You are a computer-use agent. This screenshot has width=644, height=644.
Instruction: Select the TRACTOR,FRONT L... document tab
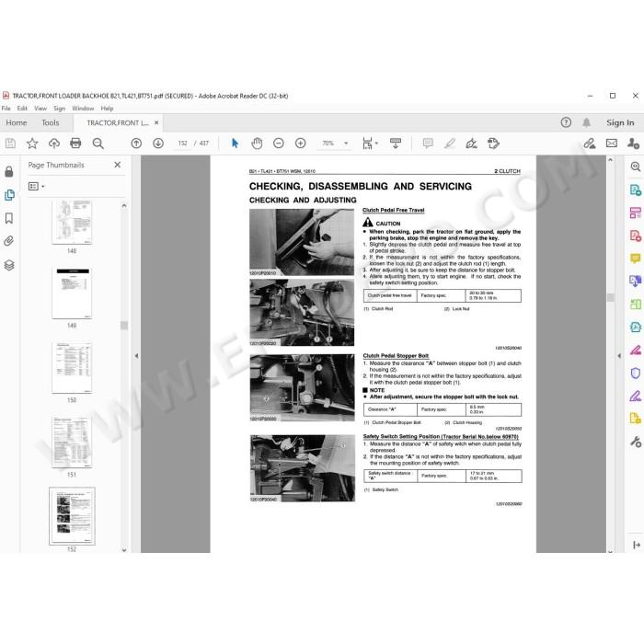pos(118,122)
